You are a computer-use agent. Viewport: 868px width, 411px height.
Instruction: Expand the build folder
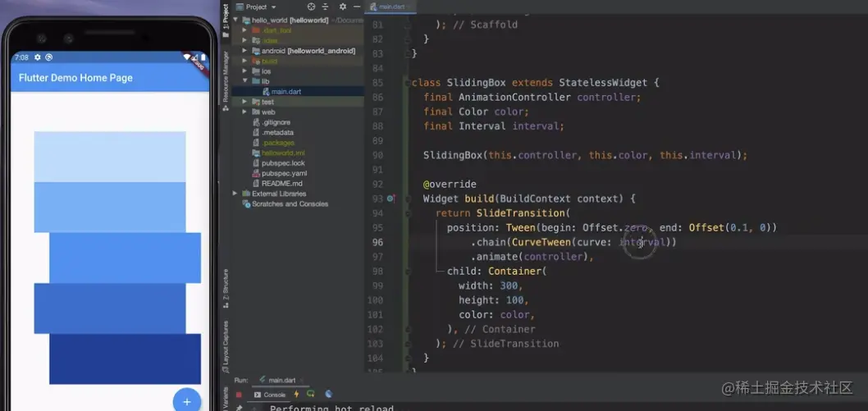tap(244, 61)
